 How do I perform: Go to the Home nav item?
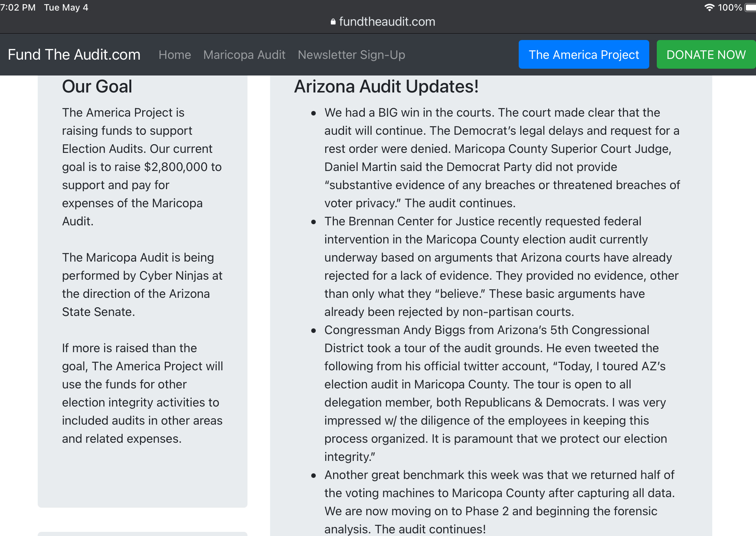click(x=175, y=55)
